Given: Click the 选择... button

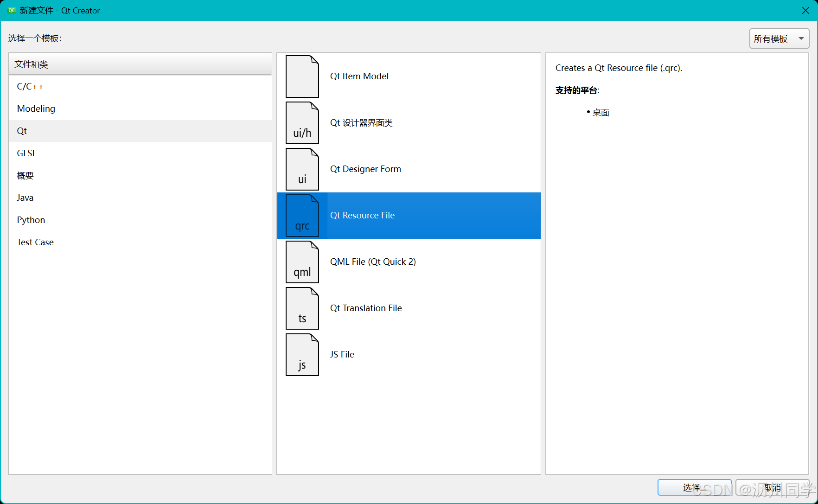Looking at the screenshot, I should [694, 487].
